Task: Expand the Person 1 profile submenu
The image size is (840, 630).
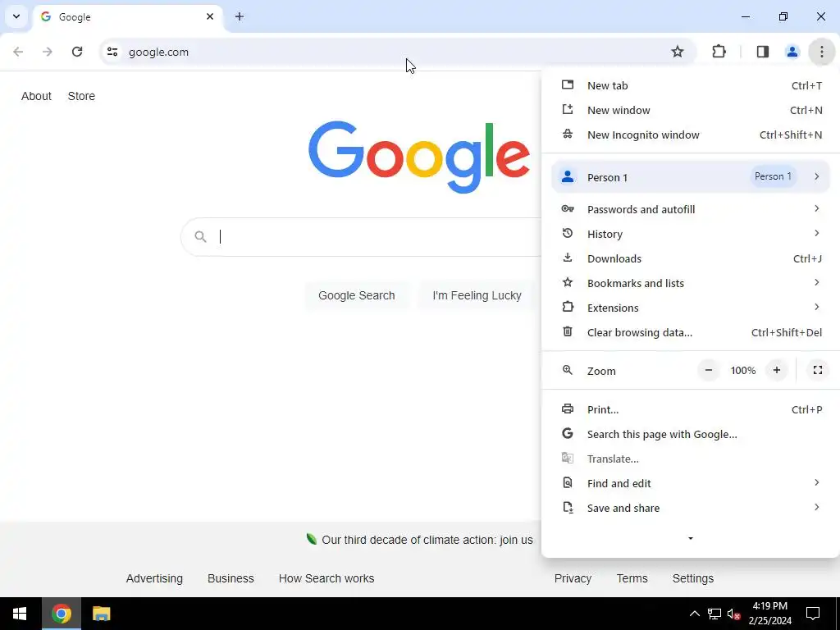Action: click(x=691, y=177)
